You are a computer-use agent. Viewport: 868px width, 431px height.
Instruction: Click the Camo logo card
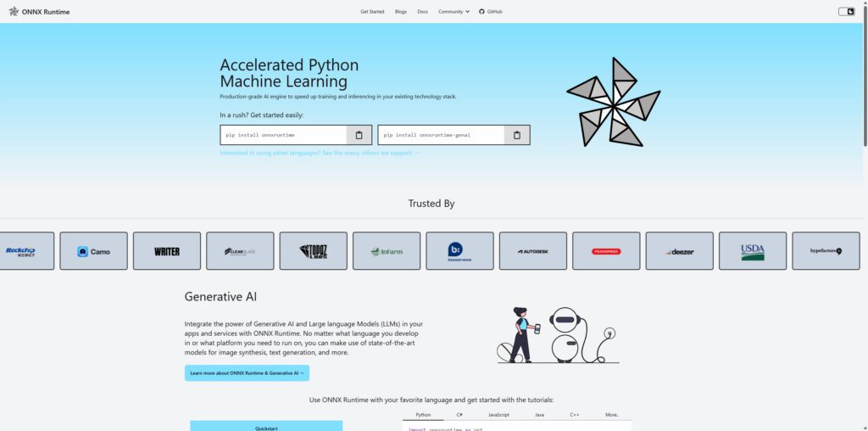click(x=93, y=251)
